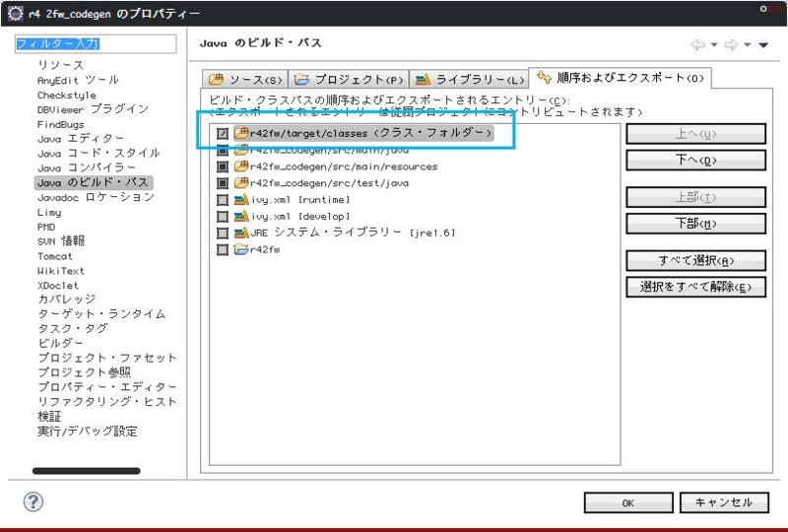Click すべて選択(A) button
Screen dimensions: 788x532
click(695, 260)
